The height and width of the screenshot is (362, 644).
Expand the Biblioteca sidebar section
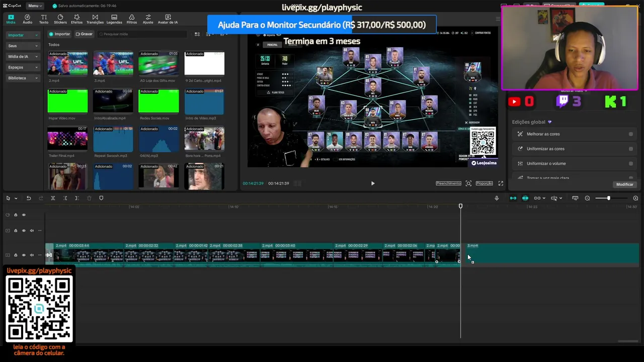[23, 78]
